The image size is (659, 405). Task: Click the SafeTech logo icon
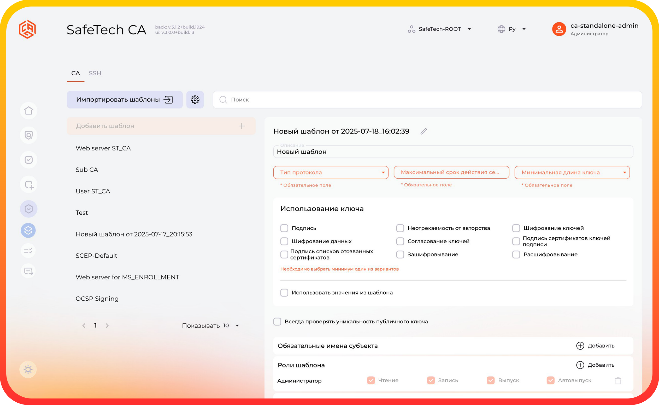27,29
